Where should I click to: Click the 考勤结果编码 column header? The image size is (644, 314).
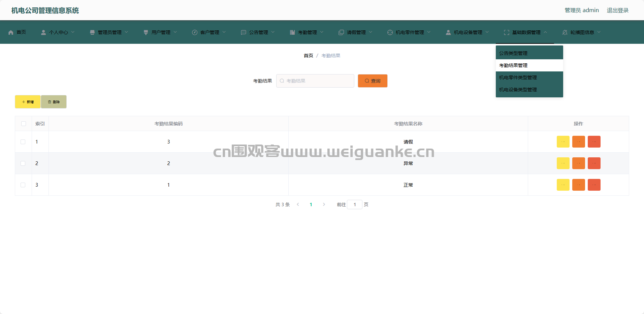(168, 124)
